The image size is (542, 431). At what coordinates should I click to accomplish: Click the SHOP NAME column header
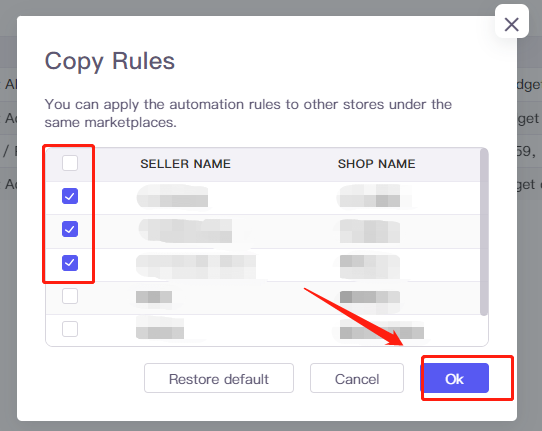click(376, 164)
